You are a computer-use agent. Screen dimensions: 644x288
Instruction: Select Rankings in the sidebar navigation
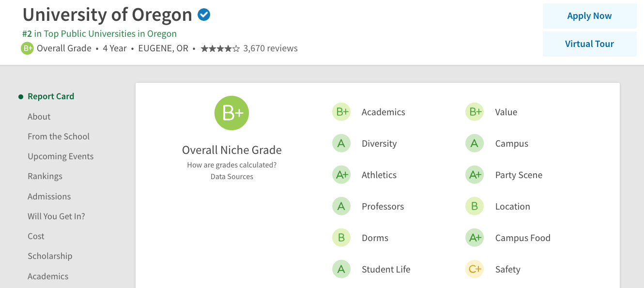(45, 176)
